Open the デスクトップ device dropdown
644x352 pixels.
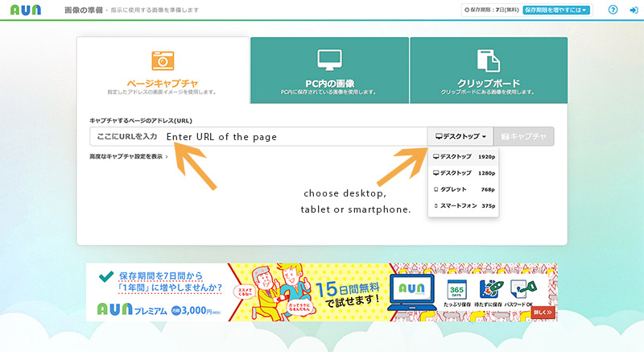460,137
